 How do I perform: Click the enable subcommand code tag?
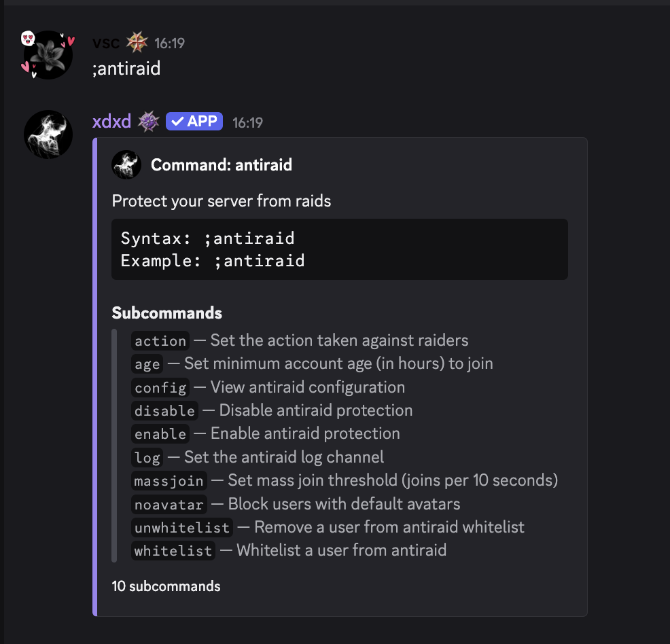[160, 434]
